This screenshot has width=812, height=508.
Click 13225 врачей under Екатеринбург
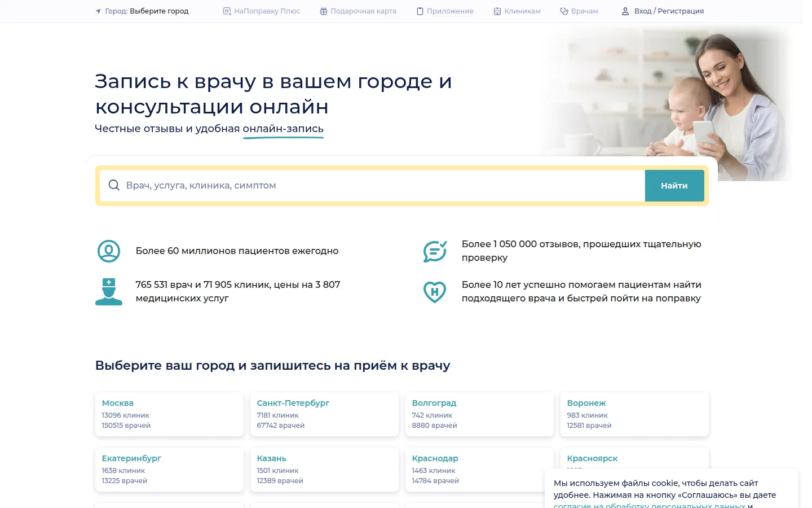point(124,481)
